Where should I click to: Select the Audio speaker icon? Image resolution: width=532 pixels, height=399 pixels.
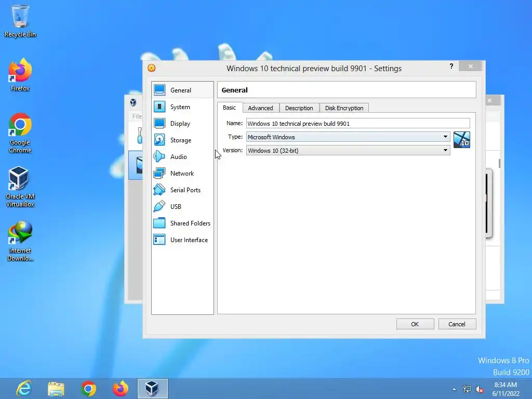click(x=159, y=157)
